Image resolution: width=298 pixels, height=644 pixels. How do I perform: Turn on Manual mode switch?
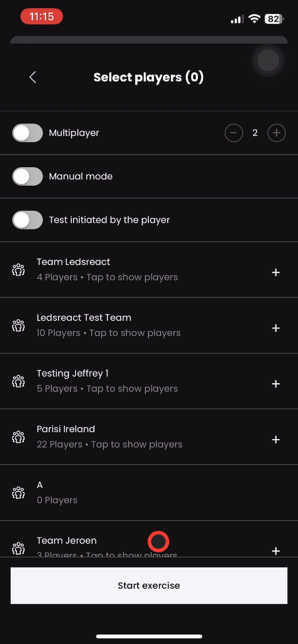(x=28, y=176)
